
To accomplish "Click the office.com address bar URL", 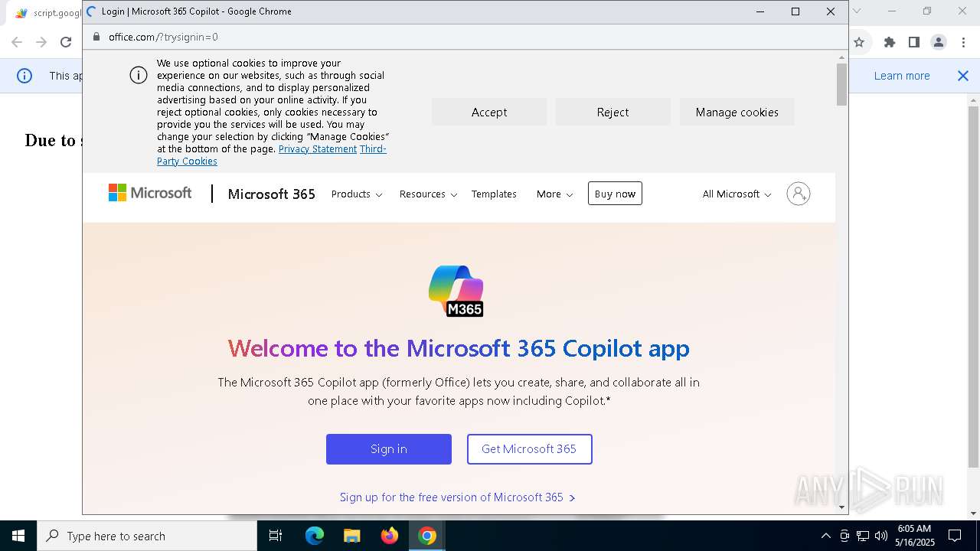I will pyautogui.click(x=163, y=37).
